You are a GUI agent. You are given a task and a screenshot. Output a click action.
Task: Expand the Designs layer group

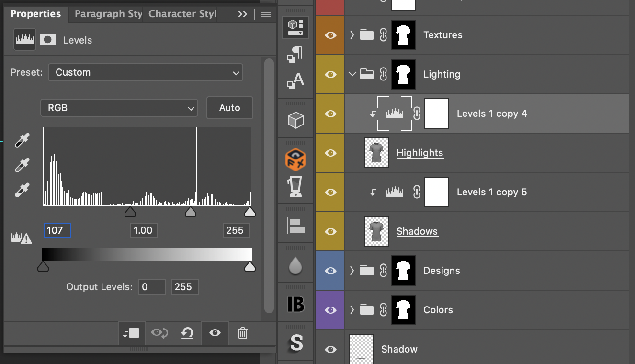click(x=352, y=271)
